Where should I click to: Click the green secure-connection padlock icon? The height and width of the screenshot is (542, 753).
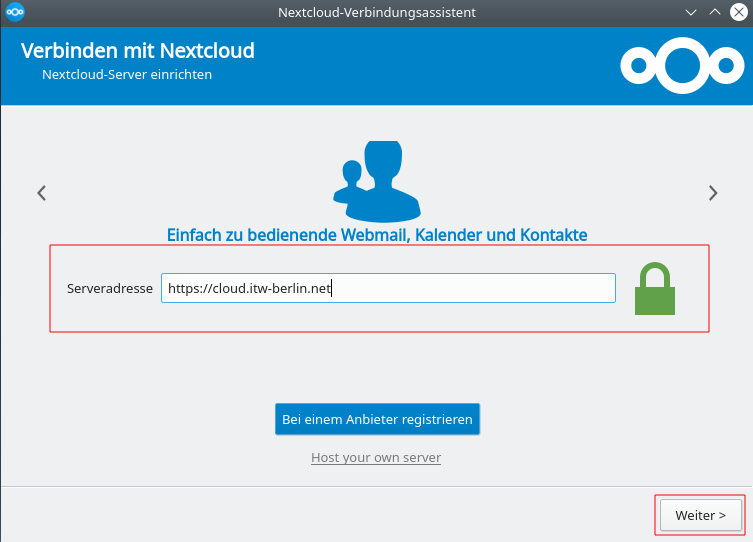tap(655, 289)
